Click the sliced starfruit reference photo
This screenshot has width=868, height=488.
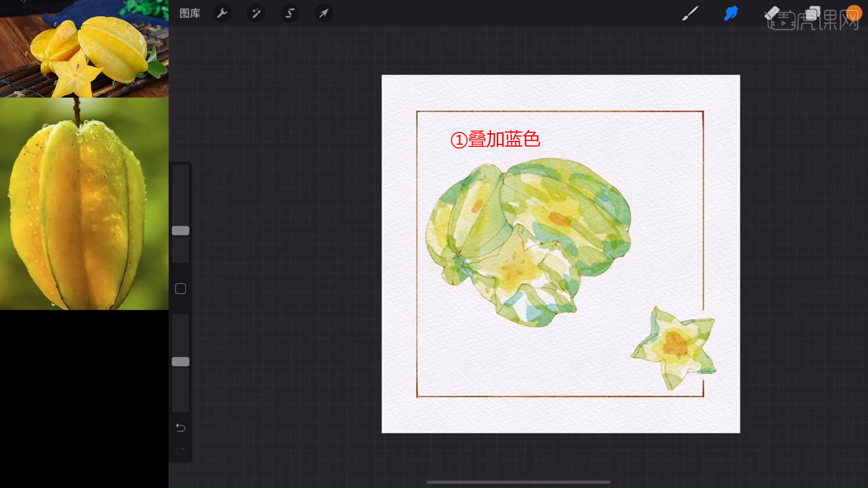(84, 48)
